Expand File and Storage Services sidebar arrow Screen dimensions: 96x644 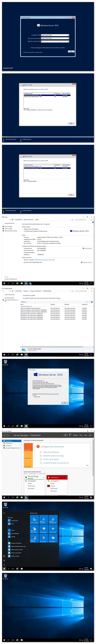[20, 448]
